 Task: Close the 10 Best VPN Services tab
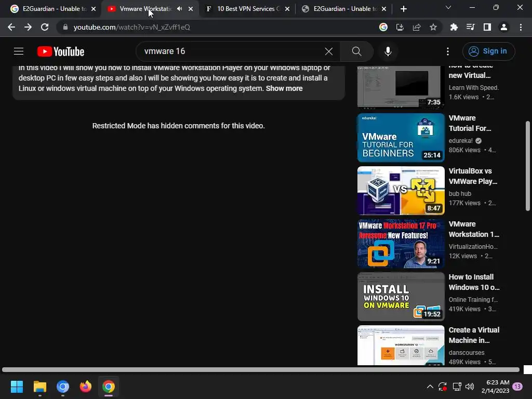click(x=287, y=9)
